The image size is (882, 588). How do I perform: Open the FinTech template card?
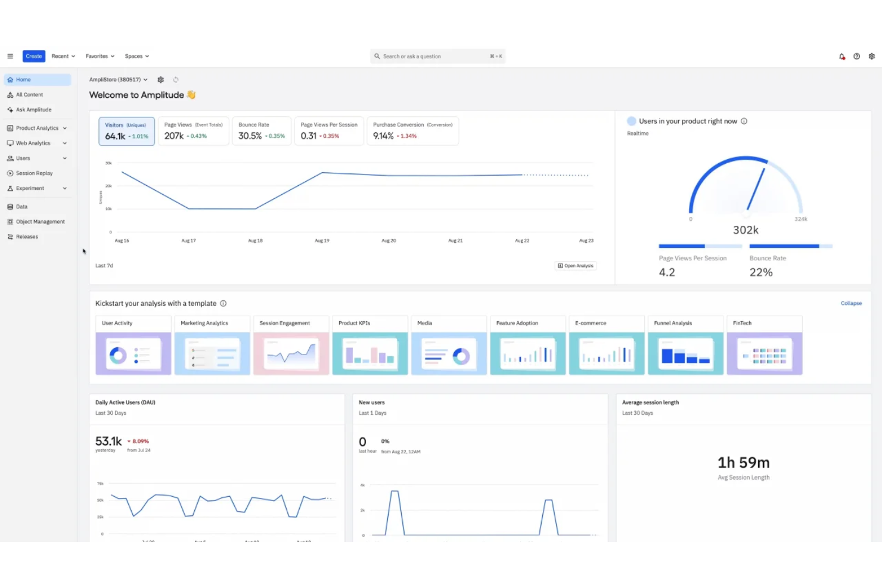coord(765,346)
